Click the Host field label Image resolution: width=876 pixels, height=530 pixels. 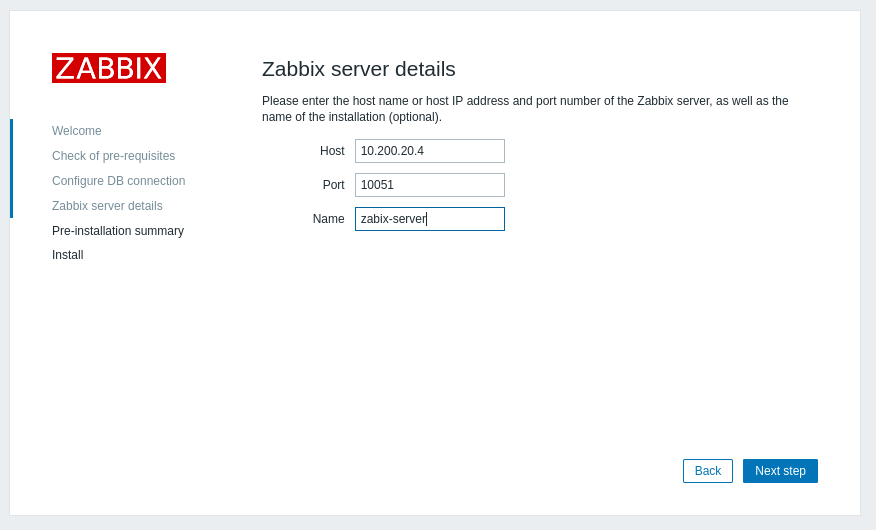[332, 151]
